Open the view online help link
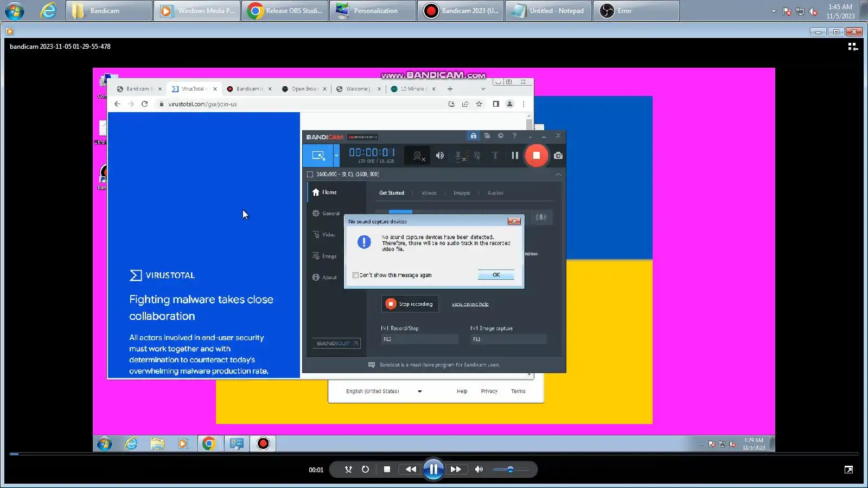 click(470, 304)
